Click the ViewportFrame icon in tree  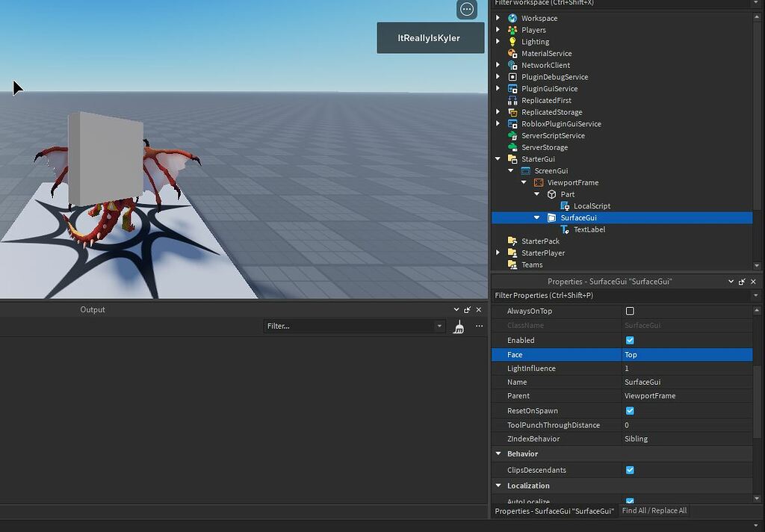(x=539, y=182)
